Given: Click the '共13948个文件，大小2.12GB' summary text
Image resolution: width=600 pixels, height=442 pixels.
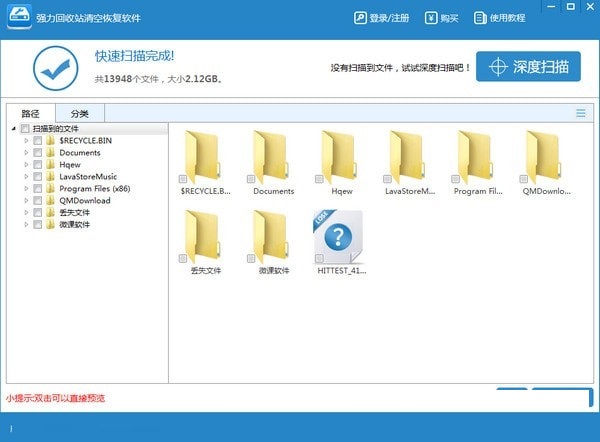Looking at the screenshot, I should click(x=159, y=79).
